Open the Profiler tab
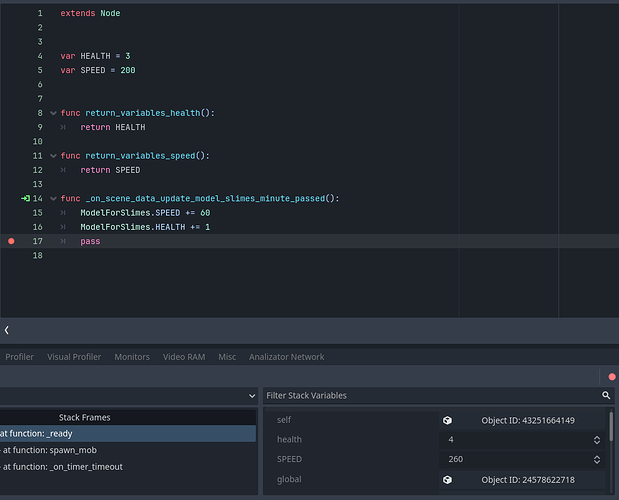Image resolution: width=619 pixels, height=500 pixels. 19,357
